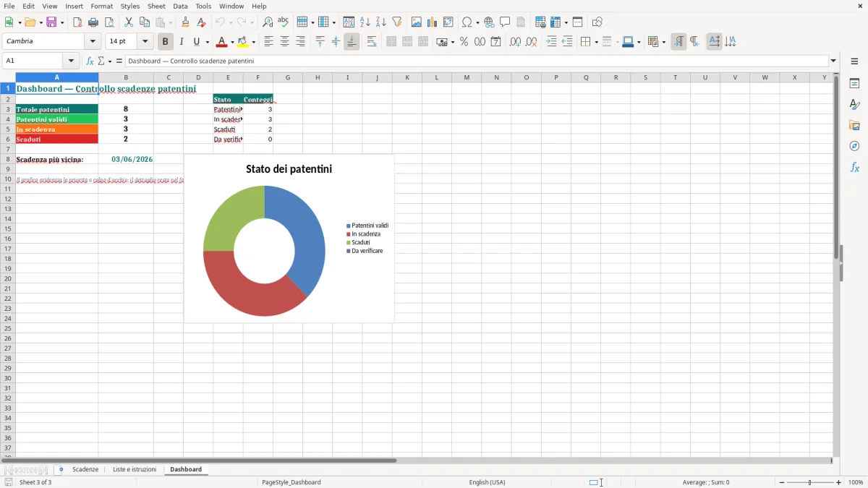This screenshot has height=488, width=868.
Task: Toggle Align Left
Action: pyautogui.click(x=268, y=42)
